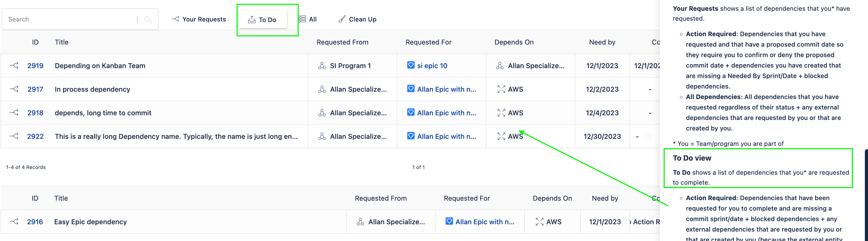Click the grid icon next to All

point(302,19)
